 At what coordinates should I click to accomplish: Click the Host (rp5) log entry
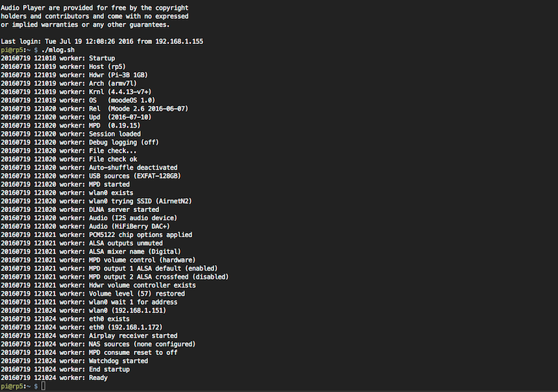(63, 66)
